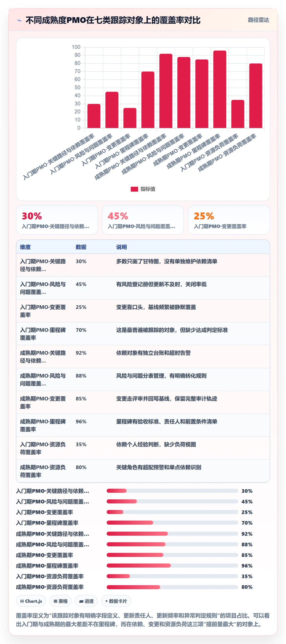286x644 pixels.
Task: Select the 30% data card
Action: 57,220
